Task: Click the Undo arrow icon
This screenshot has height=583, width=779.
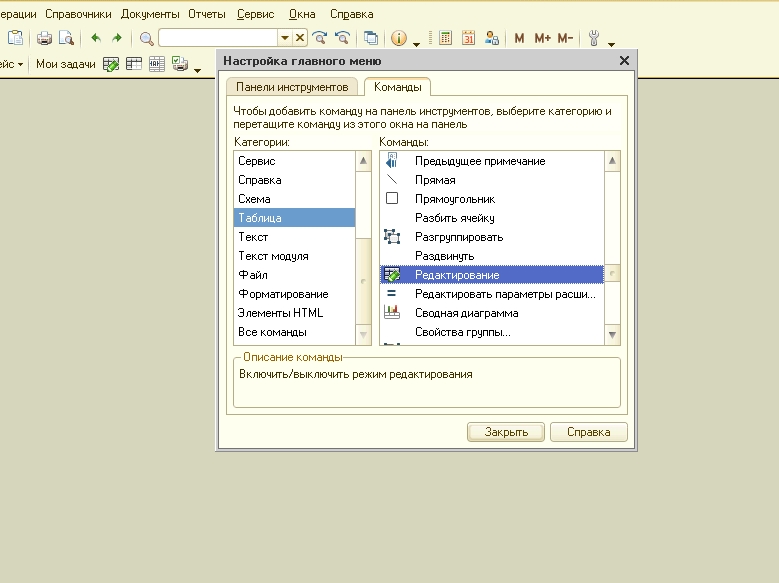Action: 96,38
